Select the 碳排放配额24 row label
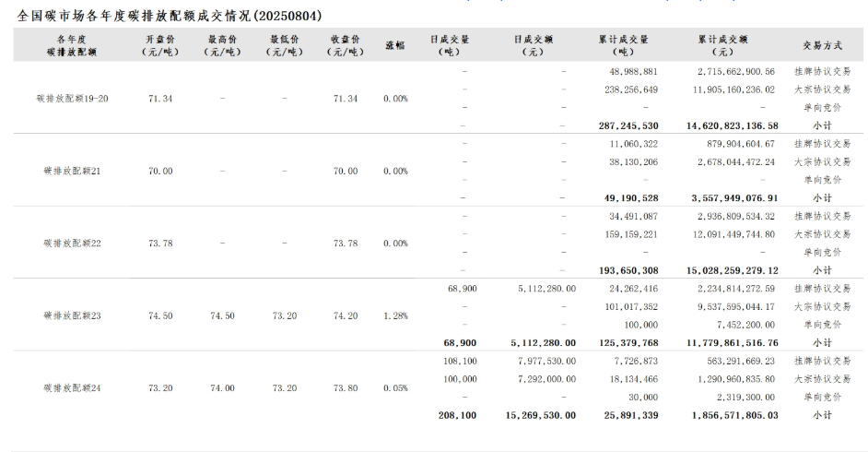This screenshot has height=452, width=868. tap(72, 387)
